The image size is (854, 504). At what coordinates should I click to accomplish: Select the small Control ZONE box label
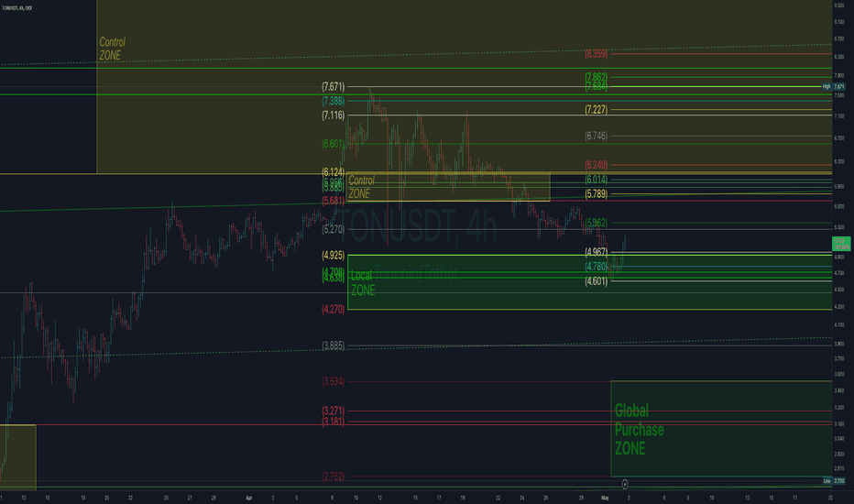click(x=361, y=187)
